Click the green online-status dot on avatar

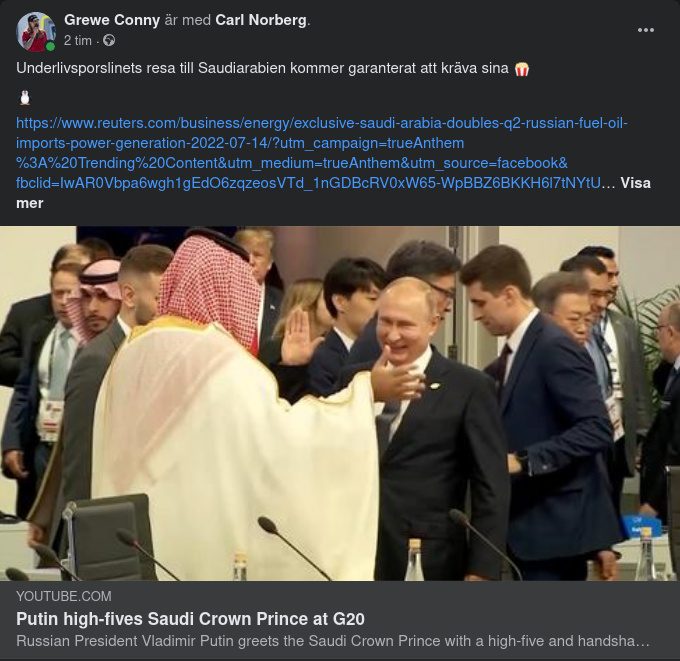click(50, 46)
